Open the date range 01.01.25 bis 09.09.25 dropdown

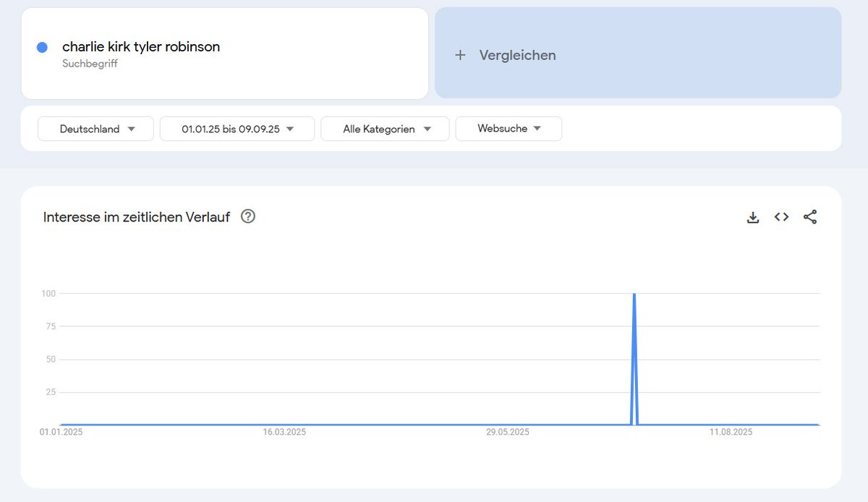[237, 129]
